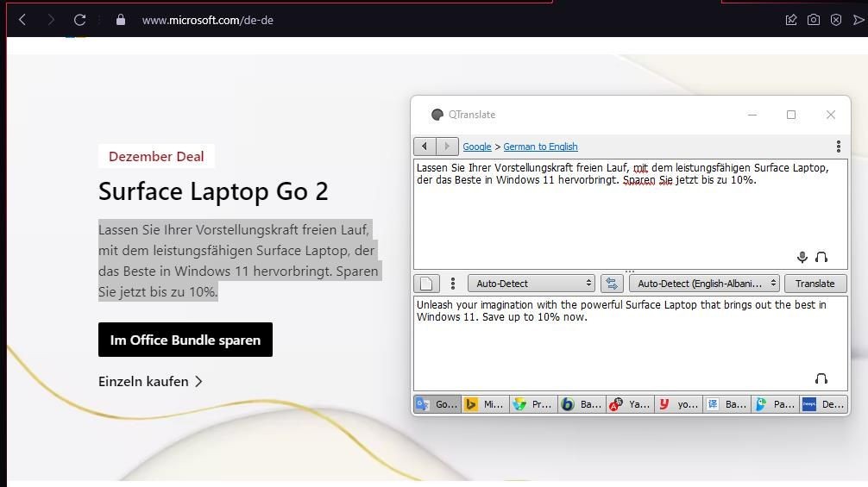This screenshot has width=868, height=487.
Task: Take a snapshot with browser camera icon
Action: (813, 20)
